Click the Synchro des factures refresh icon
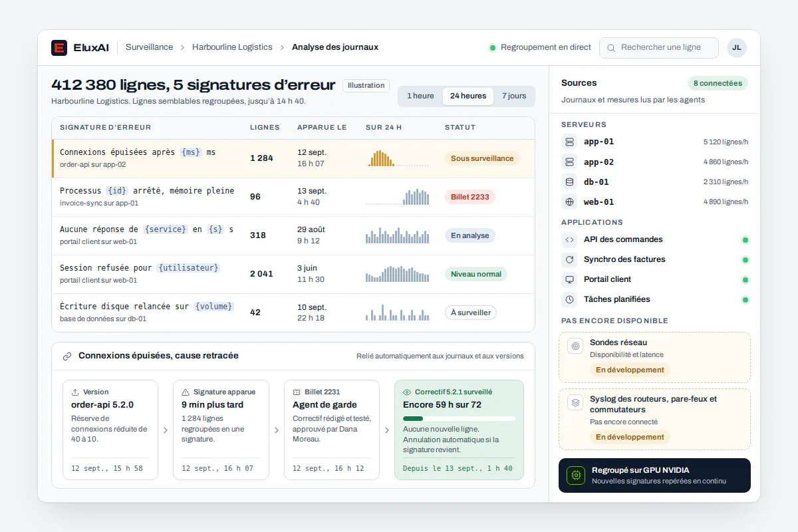The height and width of the screenshot is (532, 798). [x=569, y=259]
